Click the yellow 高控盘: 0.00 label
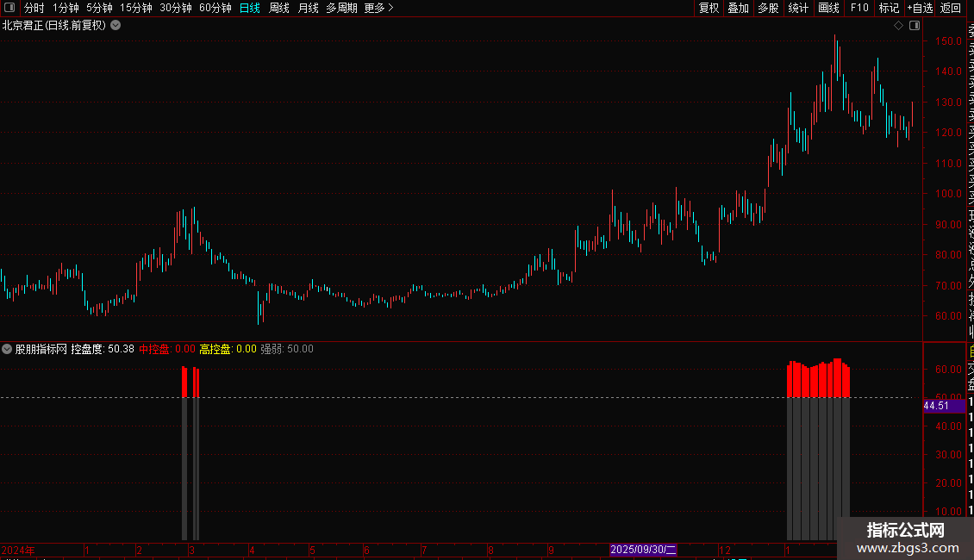974x560 pixels. point(228,349)
